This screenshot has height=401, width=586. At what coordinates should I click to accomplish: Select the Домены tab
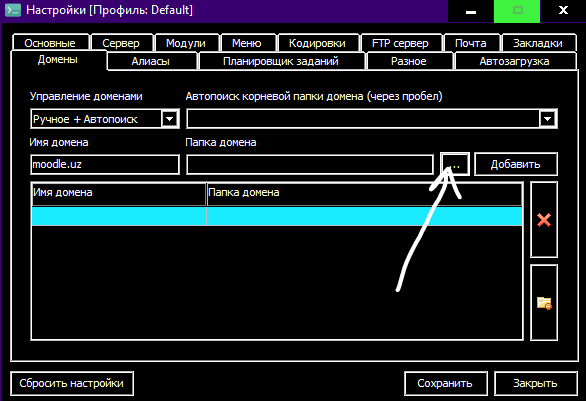pyautogui.click(x=58, y=60)
